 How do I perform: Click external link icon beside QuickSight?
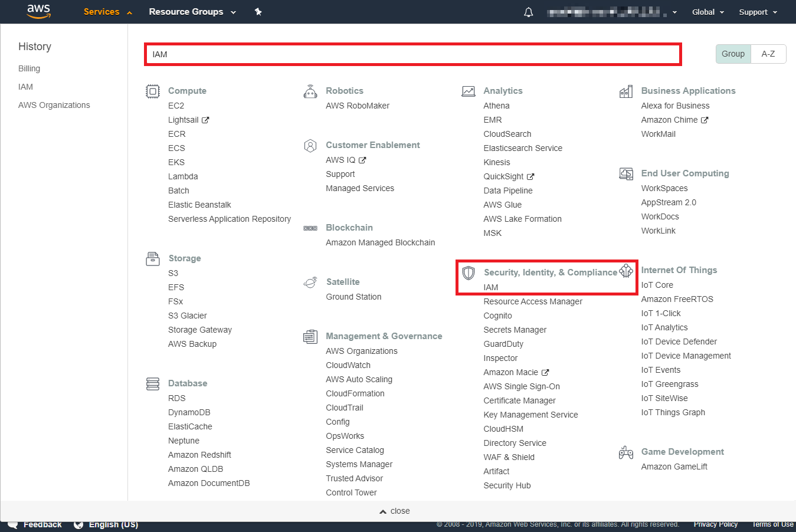coord(530,176)
